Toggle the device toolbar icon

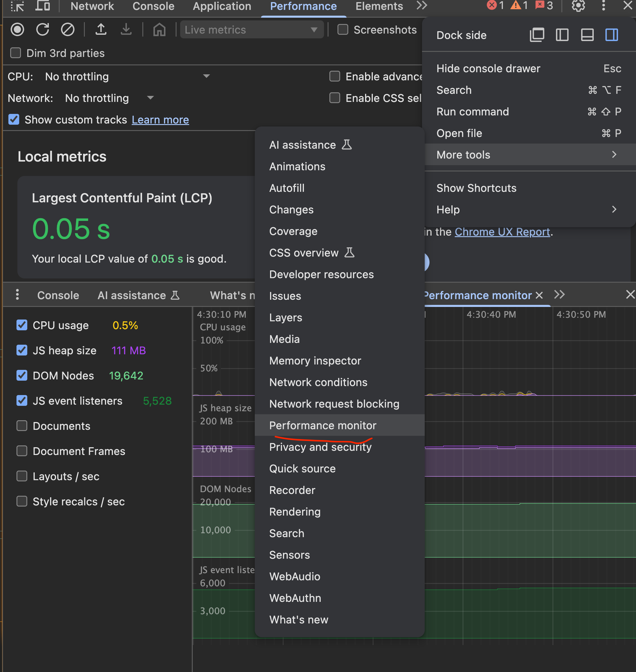43,6
